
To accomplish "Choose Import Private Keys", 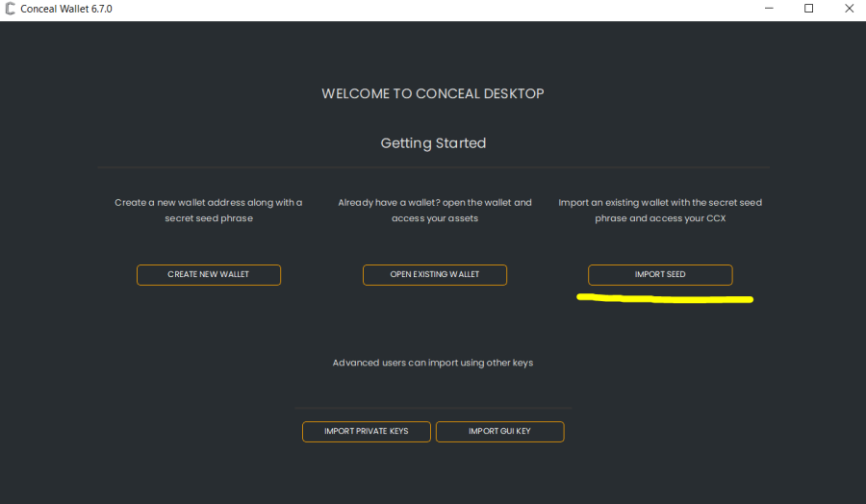I will 366,432.
